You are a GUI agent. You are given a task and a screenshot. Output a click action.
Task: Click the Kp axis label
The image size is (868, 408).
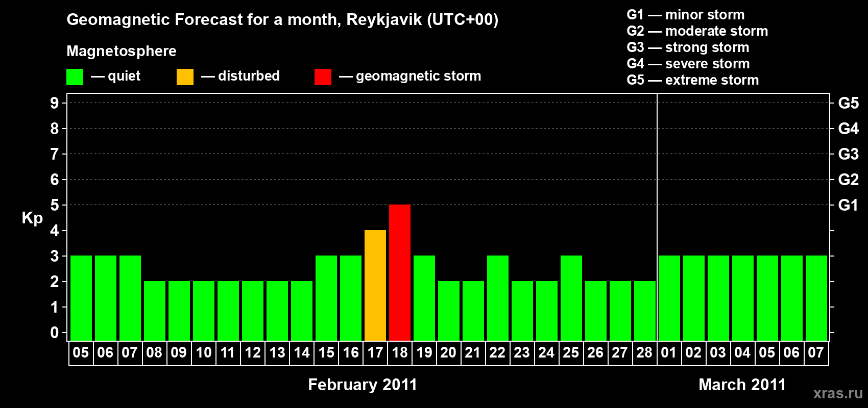(32, 218)
